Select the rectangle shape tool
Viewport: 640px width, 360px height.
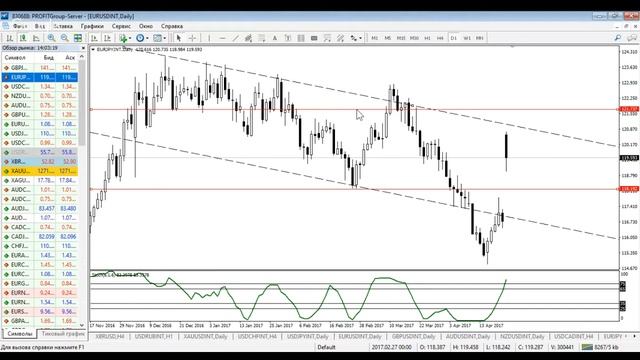click(314, 38)
